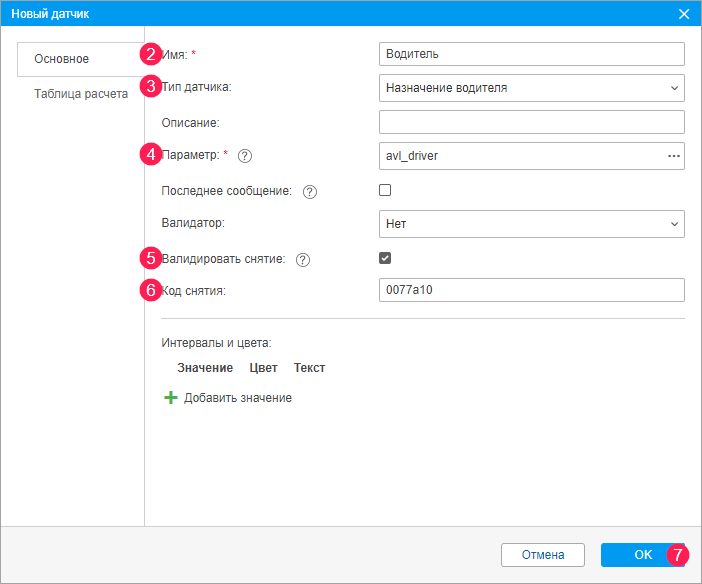Click green plus icon to add value
The image size is (702, 584).
point(170,398)
